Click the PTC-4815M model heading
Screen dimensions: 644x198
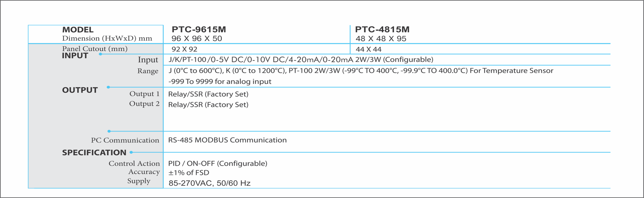tap(382, 29)
